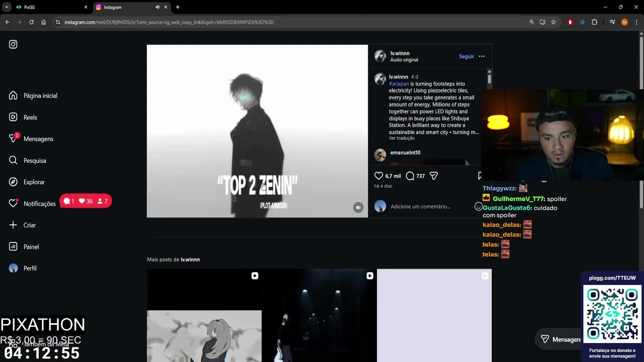
Task: Click the red extension icon in the toolbar
Action: pyautogui.click(x=570, y=22)
